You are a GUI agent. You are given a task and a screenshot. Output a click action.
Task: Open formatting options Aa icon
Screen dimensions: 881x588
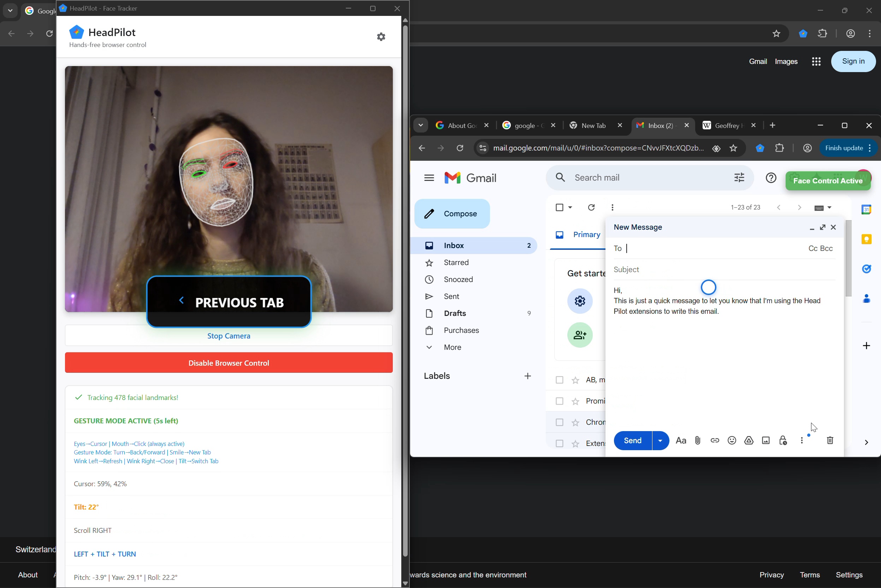680,441
